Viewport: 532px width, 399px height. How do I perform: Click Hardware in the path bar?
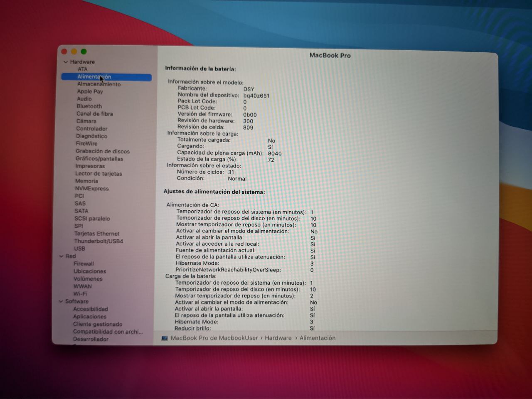pyautogui.click(x=278, y=338)
